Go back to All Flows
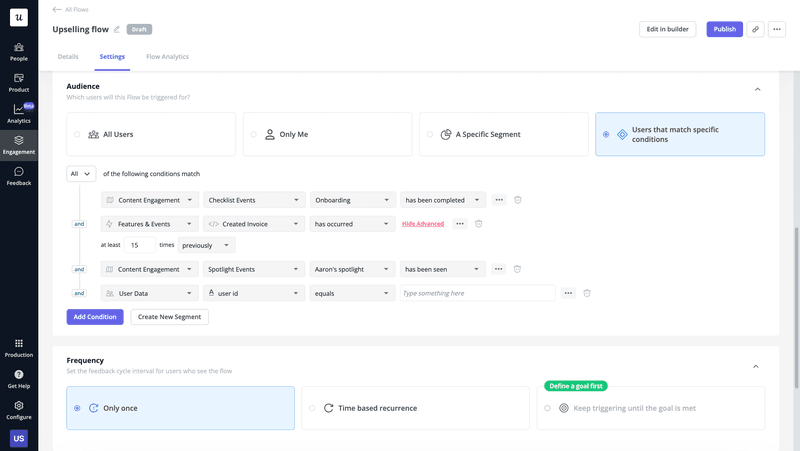Screen dimensions: 800x451 [70, 10]
